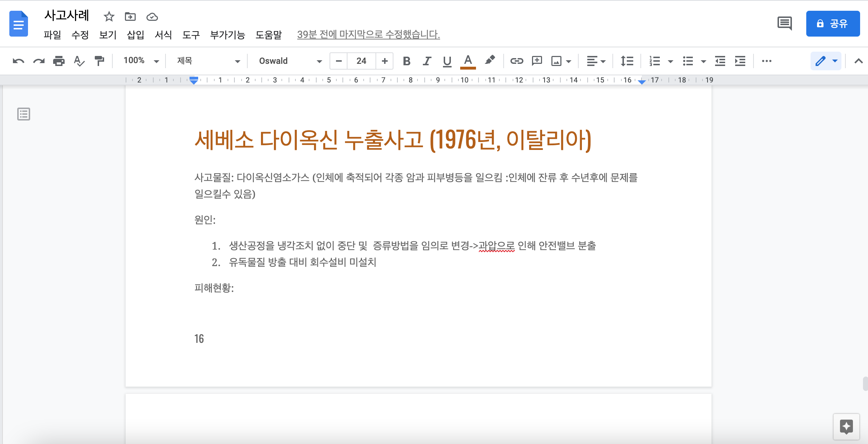Open the paragraph style 제목 dropdown
The image size is (868, 444).
pos(208,61)
